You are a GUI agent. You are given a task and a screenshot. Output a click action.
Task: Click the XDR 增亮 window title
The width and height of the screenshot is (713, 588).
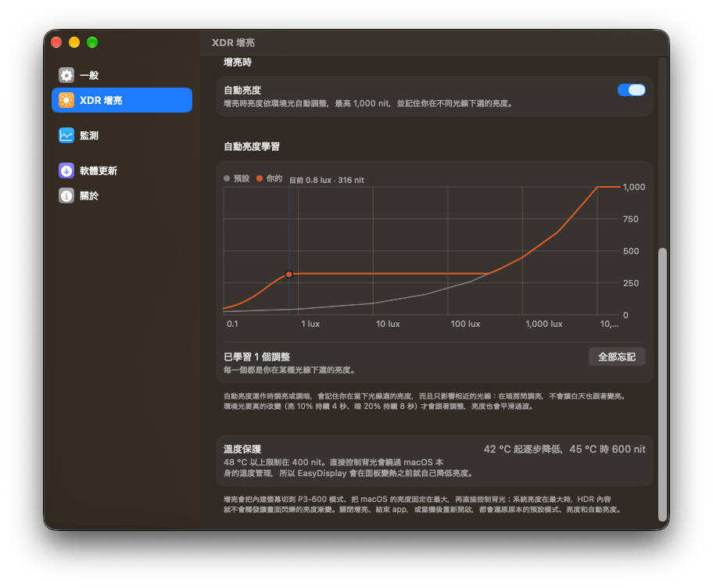click(233, 43)
